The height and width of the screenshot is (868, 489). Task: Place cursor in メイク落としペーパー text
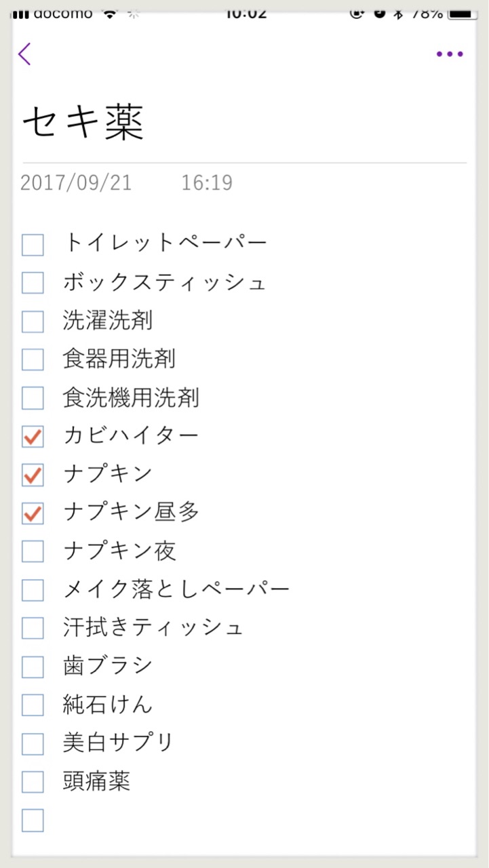click(176, 589)
